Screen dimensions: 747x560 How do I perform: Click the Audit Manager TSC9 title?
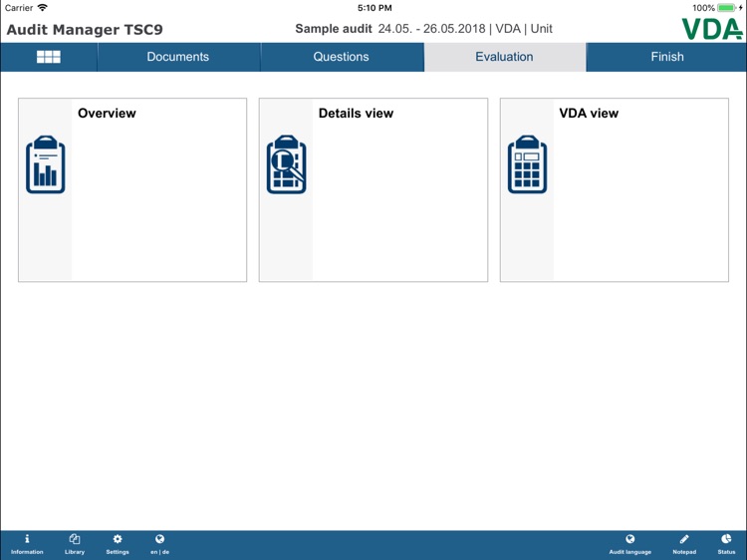(x=85, y=30)
